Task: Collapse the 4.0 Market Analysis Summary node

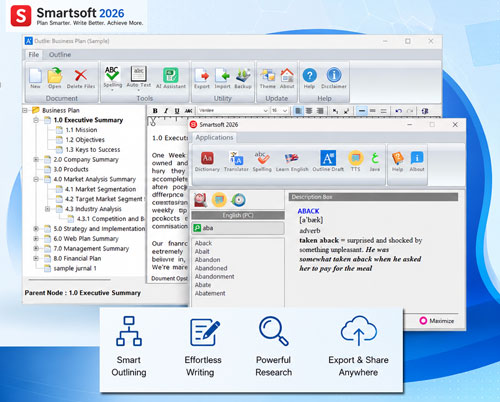Action: tap(36, 179)
